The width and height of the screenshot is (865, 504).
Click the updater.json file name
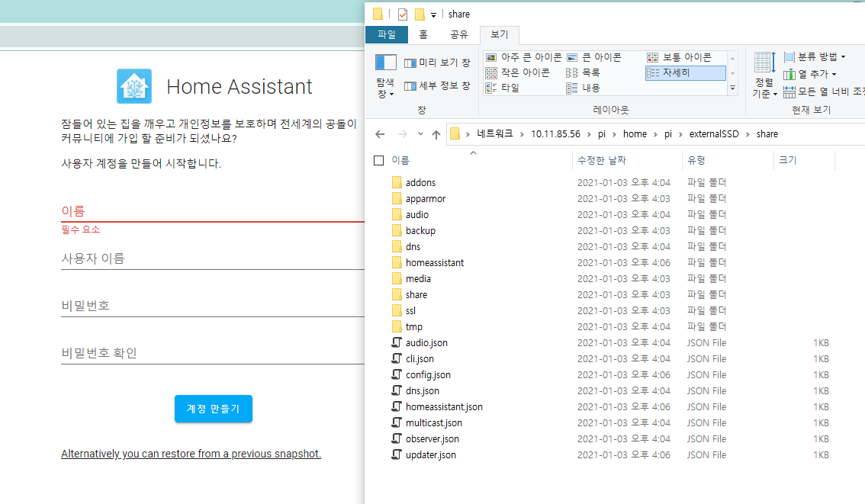(431, 454)
